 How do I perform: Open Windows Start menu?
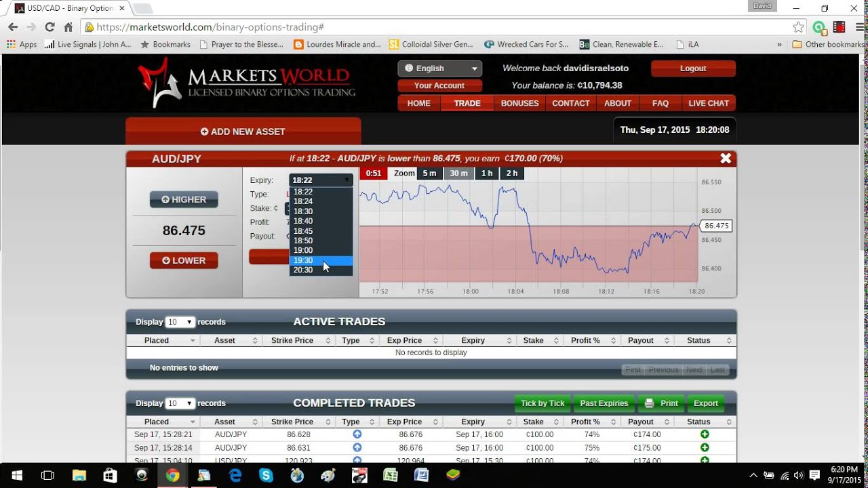point(16,475)
